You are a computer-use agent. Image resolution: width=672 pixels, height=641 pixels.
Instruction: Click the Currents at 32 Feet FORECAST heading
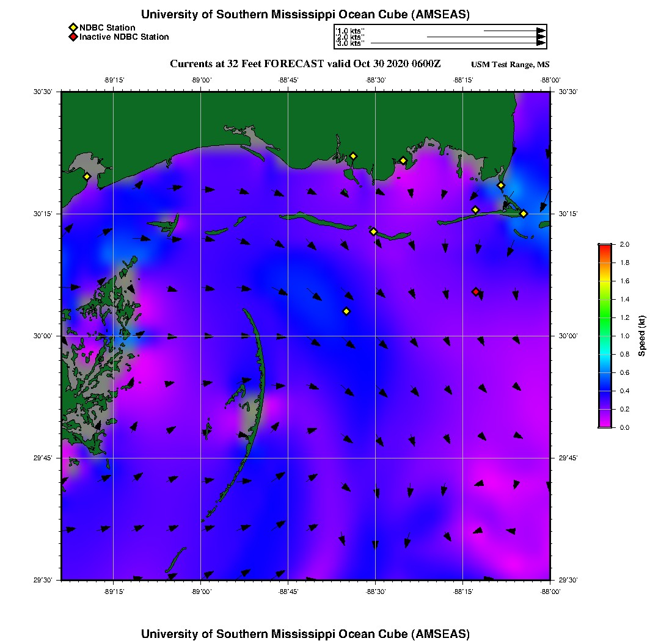pyautogui.click(x=305, y=64)
